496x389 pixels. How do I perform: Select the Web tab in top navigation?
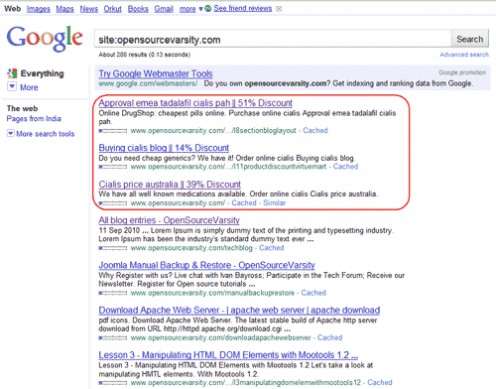[12, 9]
